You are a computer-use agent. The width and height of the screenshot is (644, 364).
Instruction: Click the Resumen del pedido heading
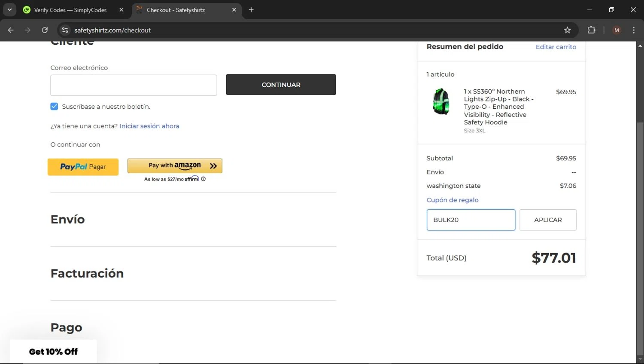[x=465, y=46]
